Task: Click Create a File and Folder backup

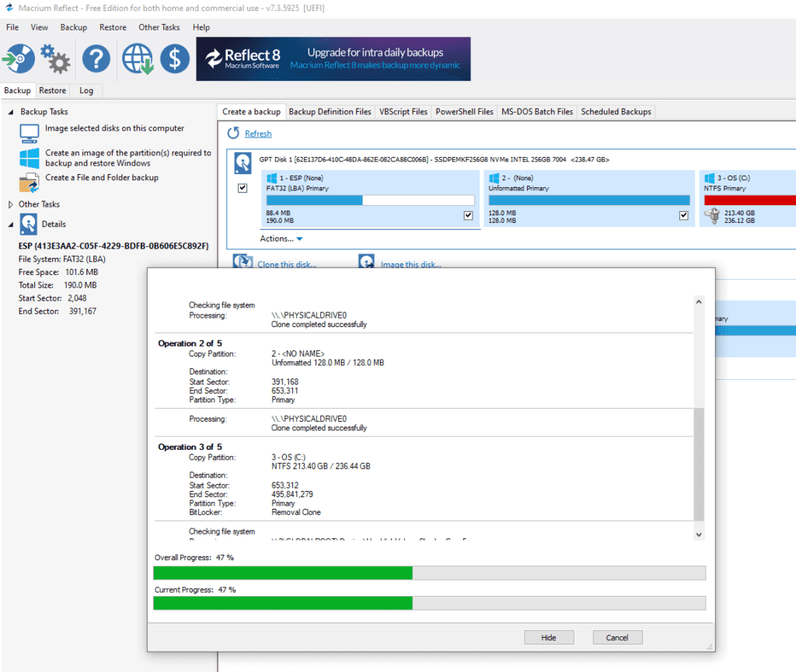Action: (x=102, y=177)
